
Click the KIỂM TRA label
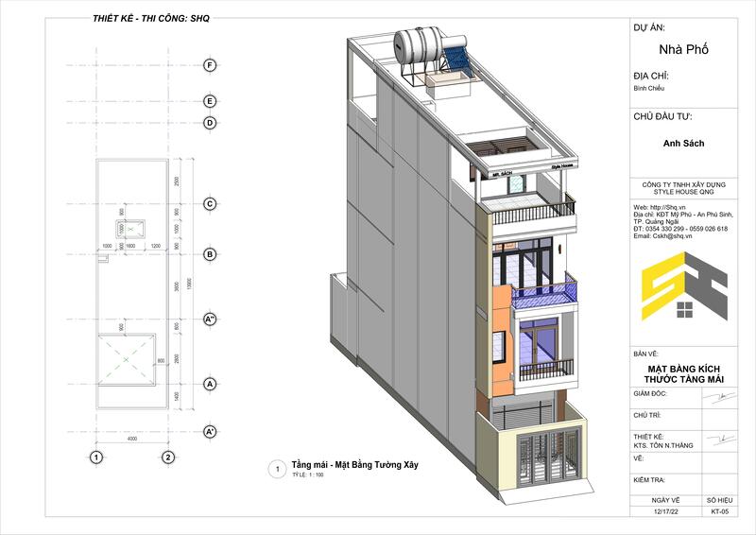[x=649, y=480]
